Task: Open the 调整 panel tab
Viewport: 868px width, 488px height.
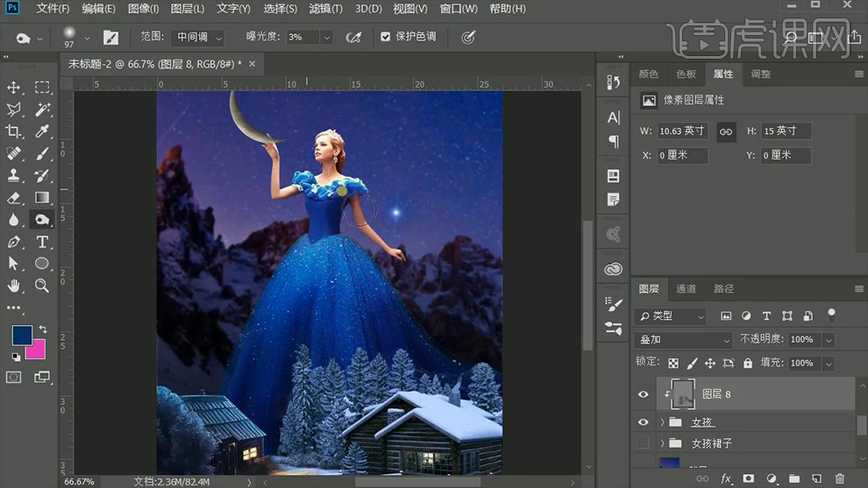Action: [x=761, y=74]
